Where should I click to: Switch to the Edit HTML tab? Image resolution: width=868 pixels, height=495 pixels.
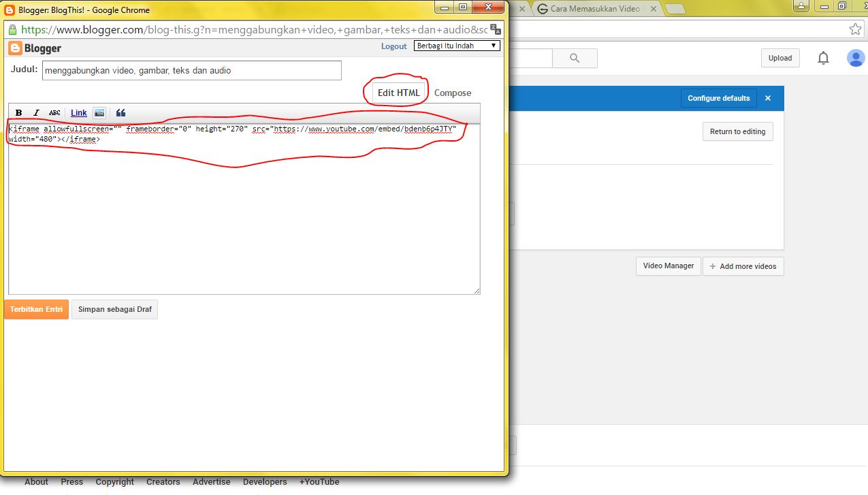click(x=399, y=93)
